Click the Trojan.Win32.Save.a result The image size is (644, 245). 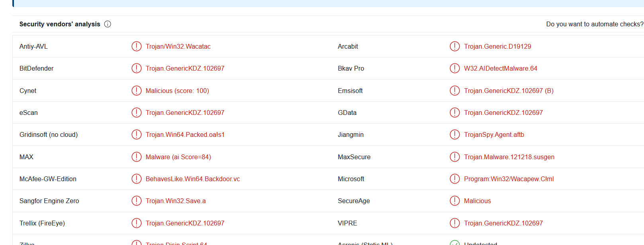click(176, 201)
